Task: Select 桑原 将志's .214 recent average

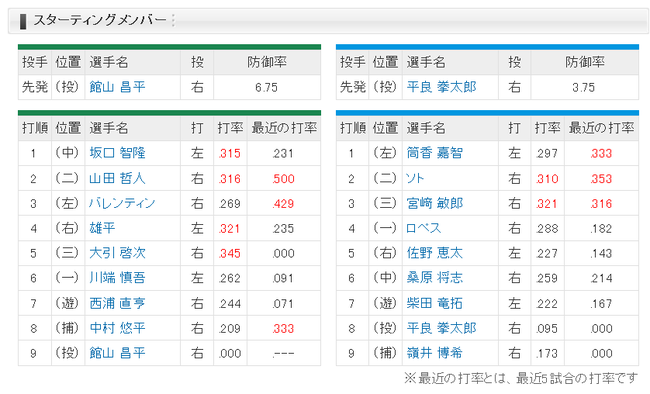Action: click(601, 278)
